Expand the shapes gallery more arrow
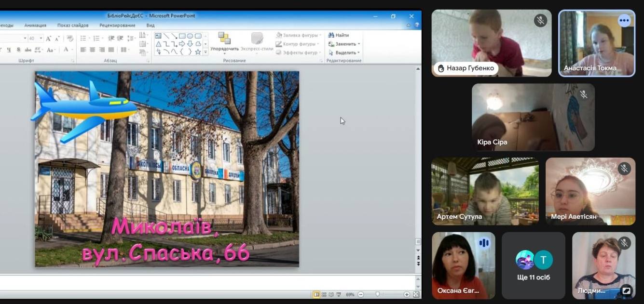 coord(206,52)
